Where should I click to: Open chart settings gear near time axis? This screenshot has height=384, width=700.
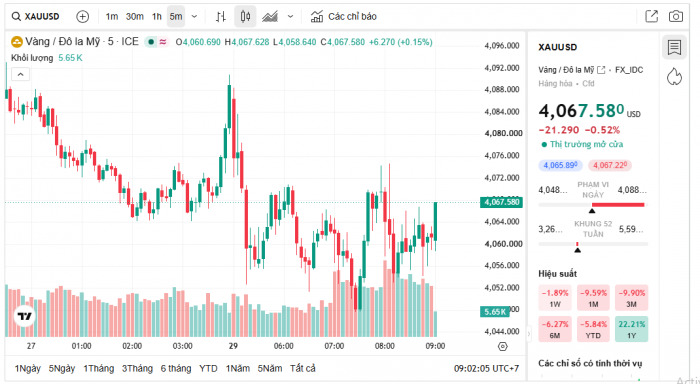click(x=503, y=346)
